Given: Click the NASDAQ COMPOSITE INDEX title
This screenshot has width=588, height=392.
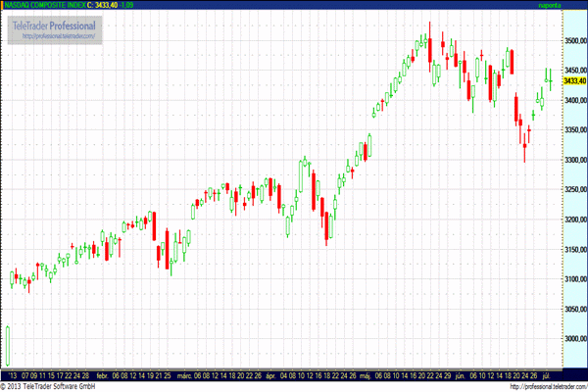Looking at the screenshot, I should tap(45, 5).
